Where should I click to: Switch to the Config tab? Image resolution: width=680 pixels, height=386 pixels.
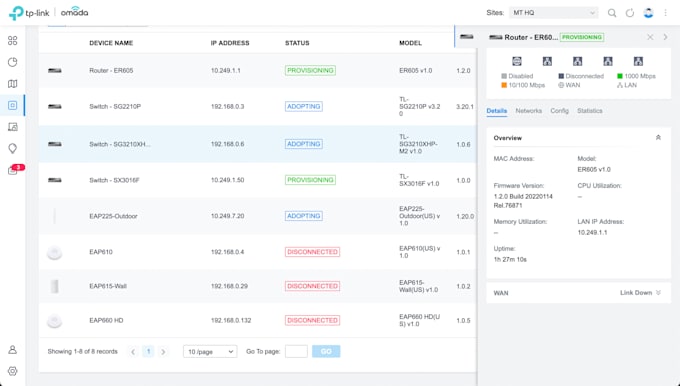pyautogui.click(x=559, y=111)
